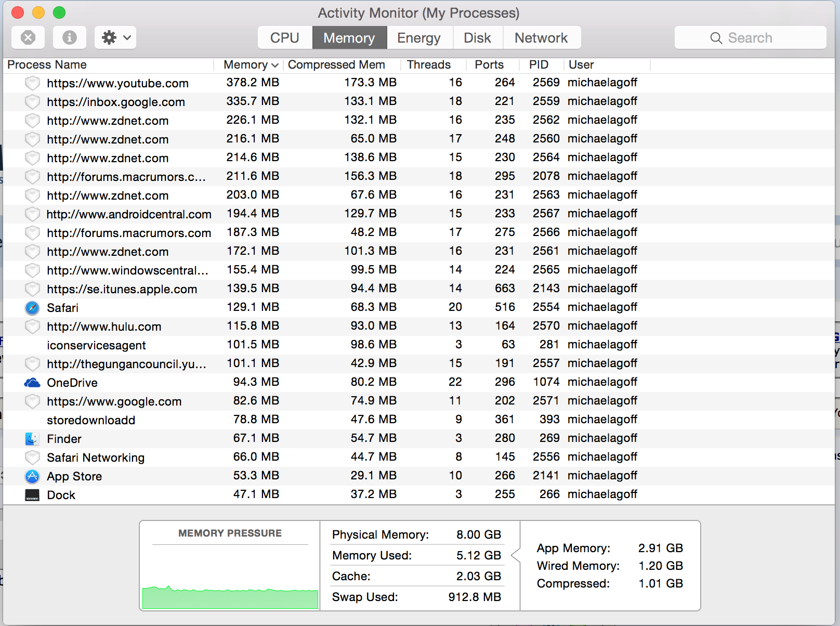
Task: Open the Disk tab
Action: tap(478, 37)
